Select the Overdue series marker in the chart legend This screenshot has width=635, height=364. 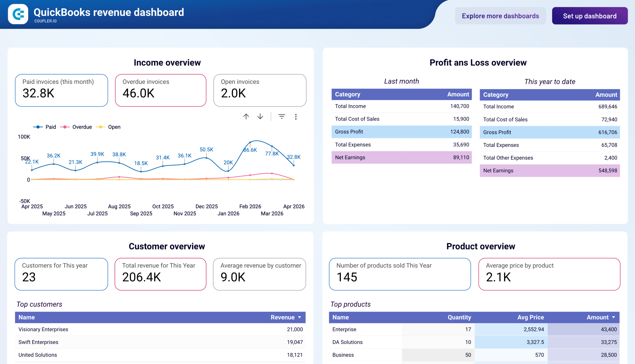65,127
